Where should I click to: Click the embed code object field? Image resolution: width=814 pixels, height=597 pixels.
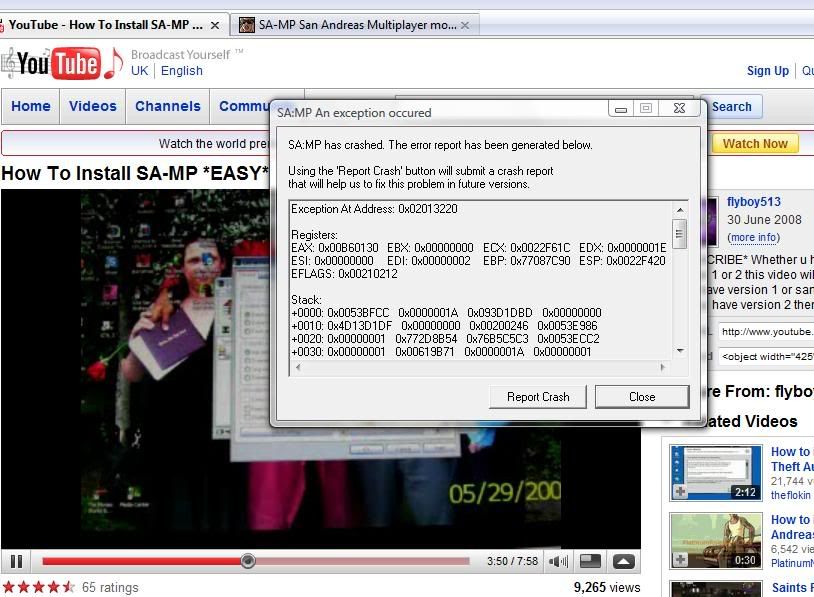point(766,357)
